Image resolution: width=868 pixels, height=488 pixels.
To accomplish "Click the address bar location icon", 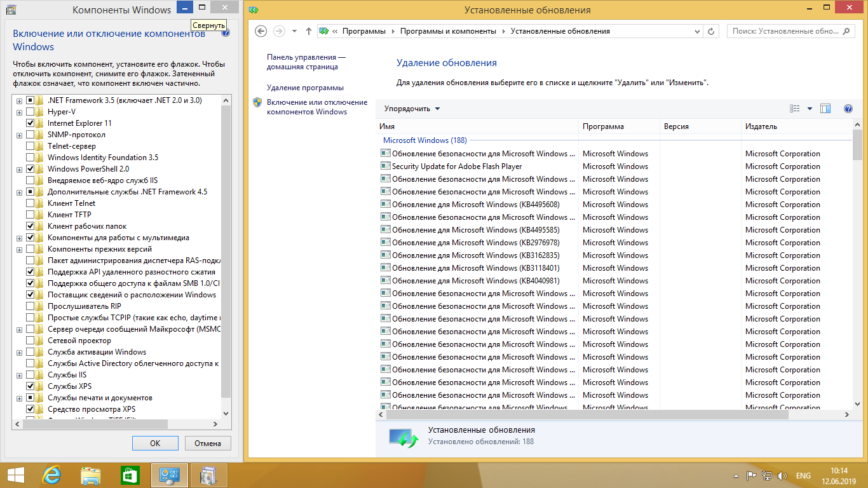I will click(323, 31).
